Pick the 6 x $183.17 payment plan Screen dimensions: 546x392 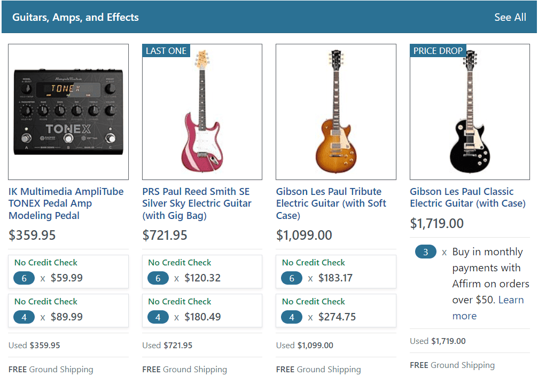pos(336,272)
